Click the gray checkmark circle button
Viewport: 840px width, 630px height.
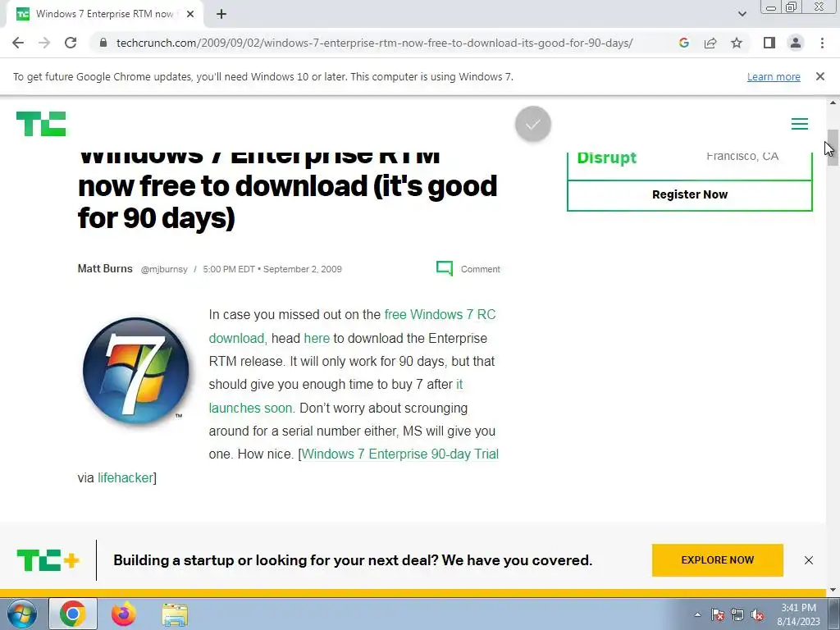coord(533,125)
